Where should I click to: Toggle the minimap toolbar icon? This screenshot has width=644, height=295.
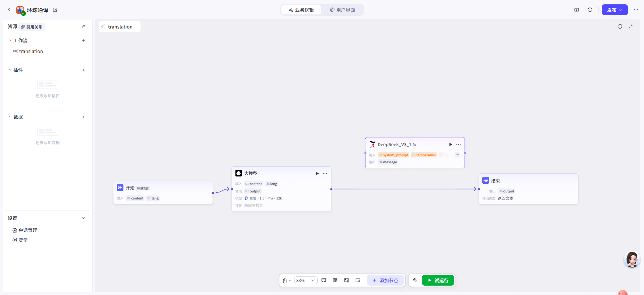tap(358, 280)
